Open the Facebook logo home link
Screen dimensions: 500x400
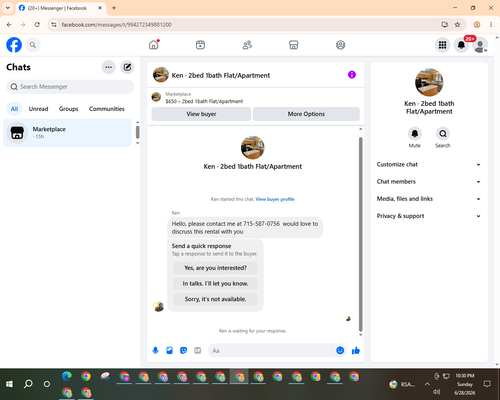(14, 45)
